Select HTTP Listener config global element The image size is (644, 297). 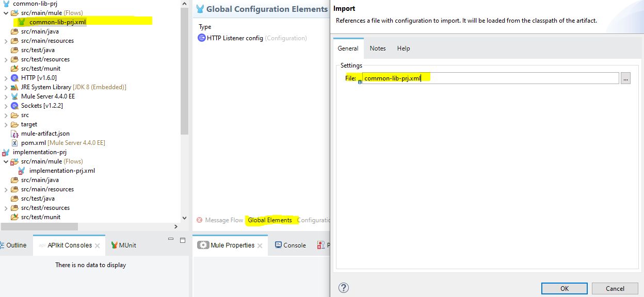click(x=235, y=38)
